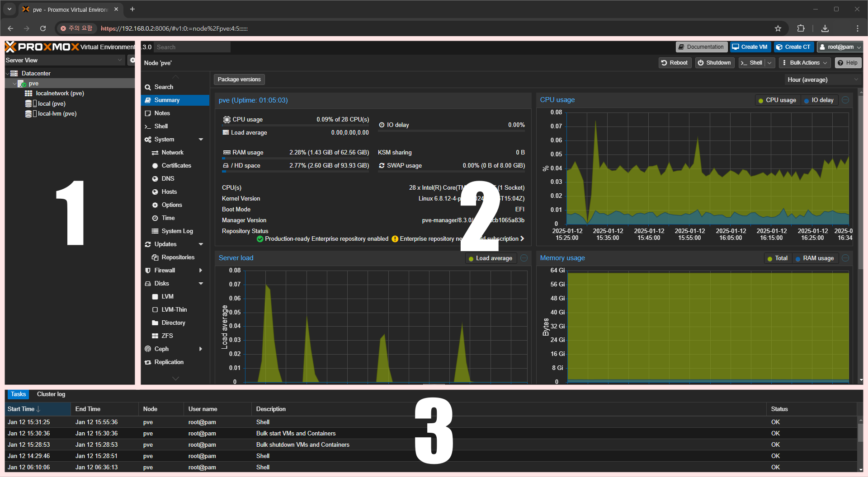This screenshot has height=477, width=868.
Task: Click the Help button
Action: click(848, 63)
